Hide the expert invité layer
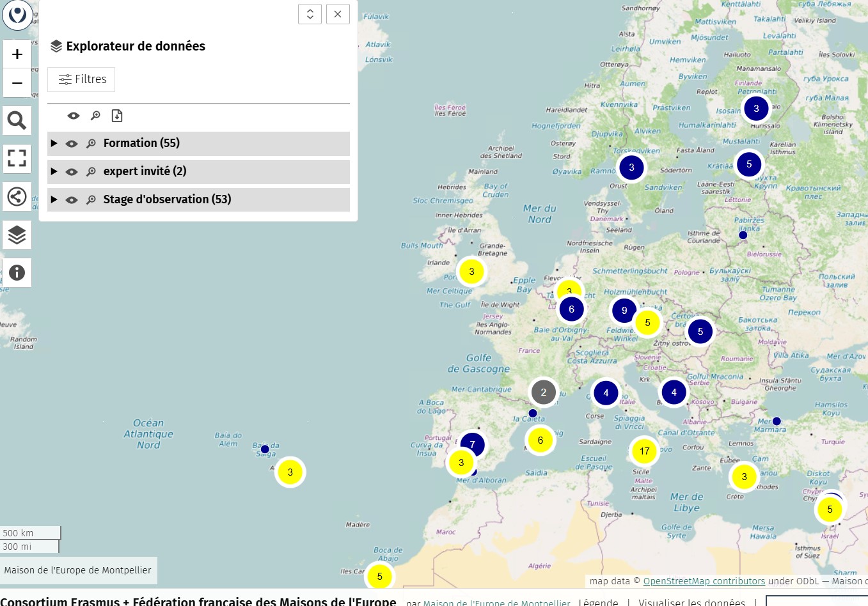Image resolution: width=868 pixels, height=606 pixels. (72, 172)
